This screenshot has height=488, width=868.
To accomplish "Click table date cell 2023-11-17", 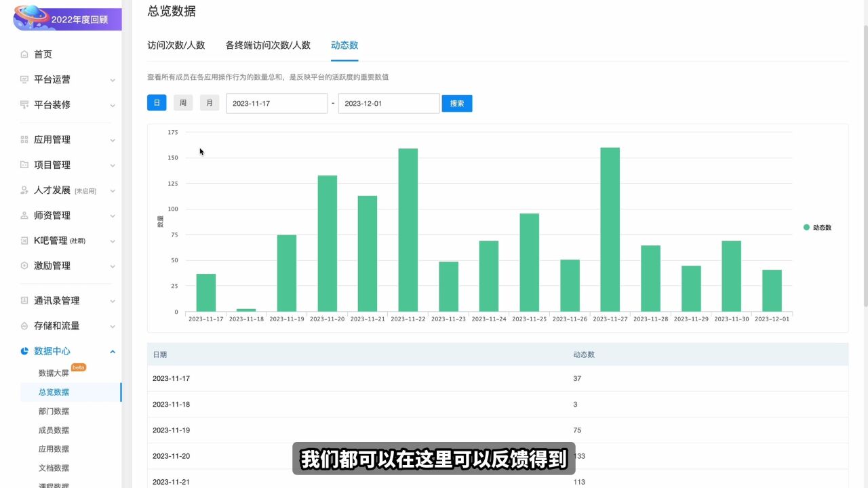I will click(x=171, y=379).
